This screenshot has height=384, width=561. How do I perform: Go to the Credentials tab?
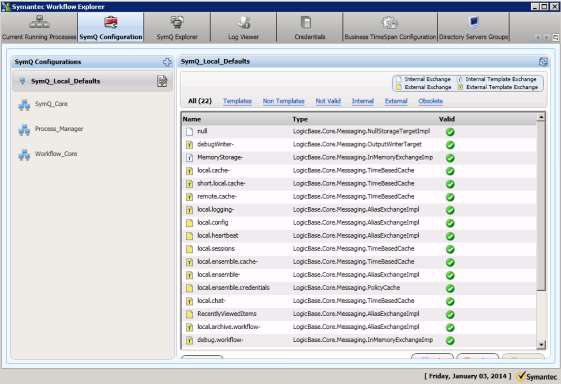click(x=309, y=28)
